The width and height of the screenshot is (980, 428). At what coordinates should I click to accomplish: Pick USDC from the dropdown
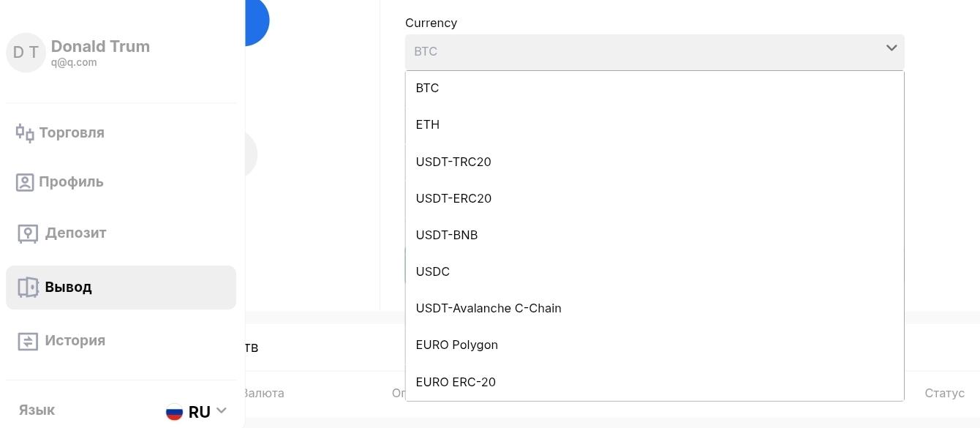tap(655, 271)
